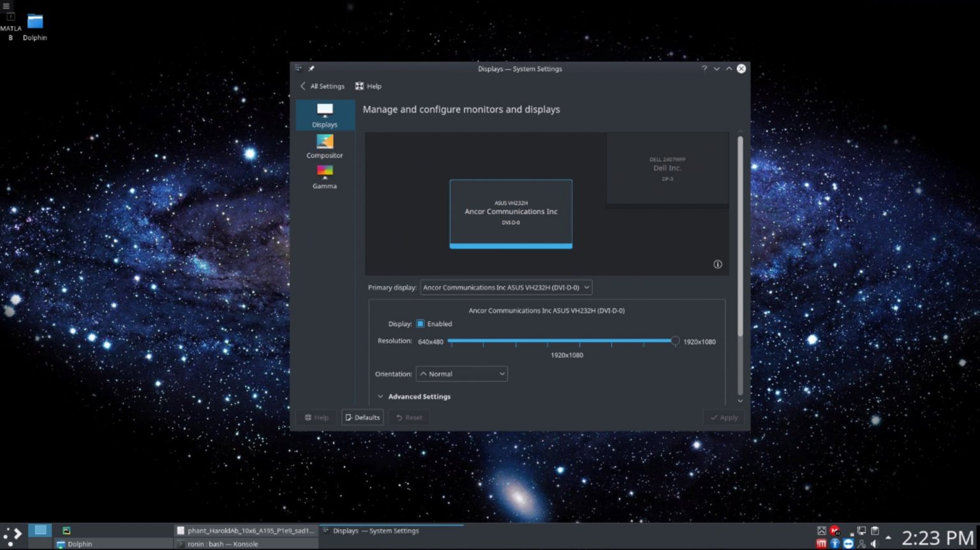This screenshot has width=980, height=550.
Task: Click the picture frame tray icon
Action: click(821, 531)
